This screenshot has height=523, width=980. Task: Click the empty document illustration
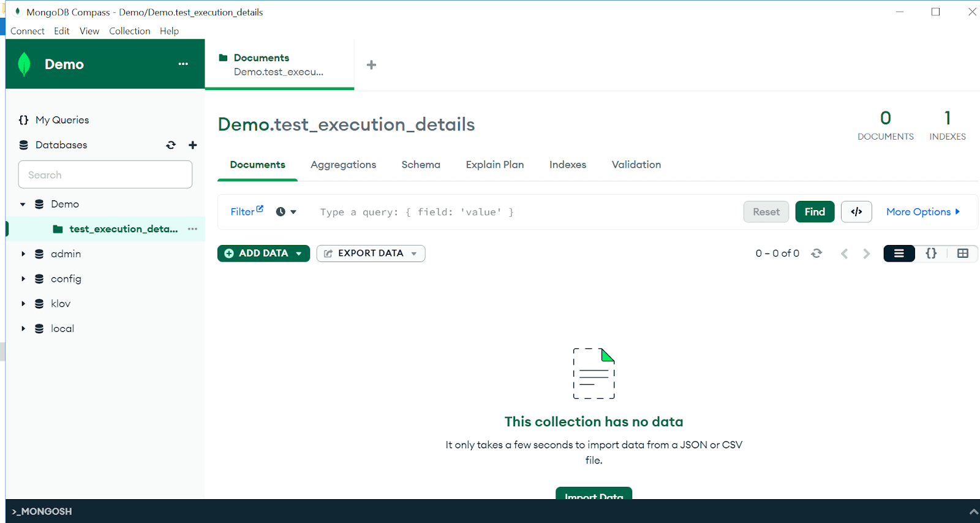point(594,374)
